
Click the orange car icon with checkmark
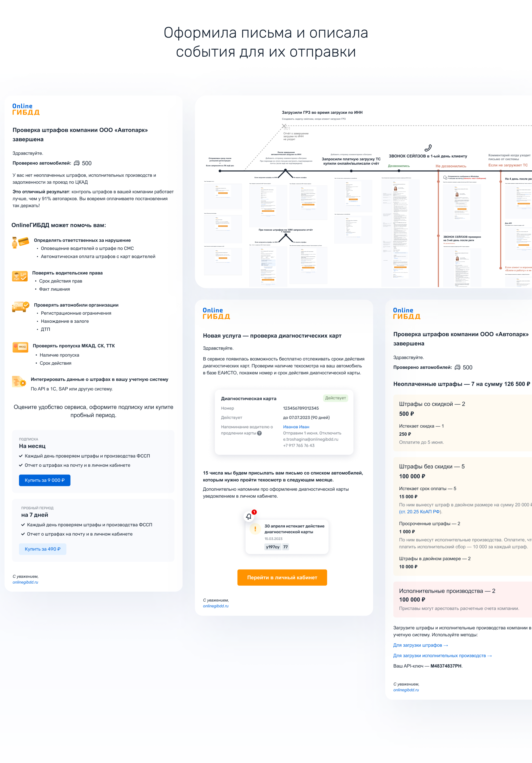[20, 306]
